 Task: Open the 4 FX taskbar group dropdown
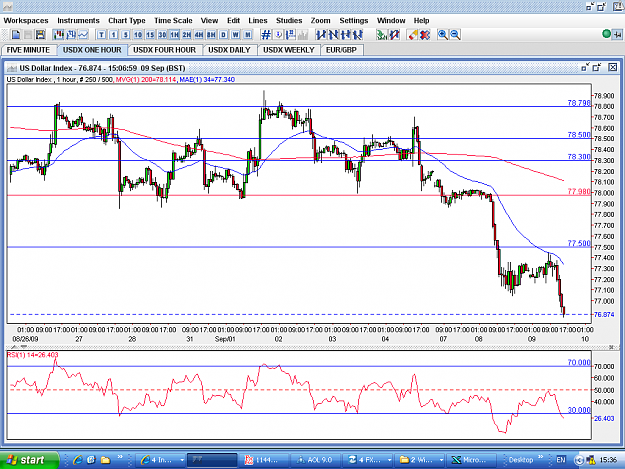[x=389, y=460]
